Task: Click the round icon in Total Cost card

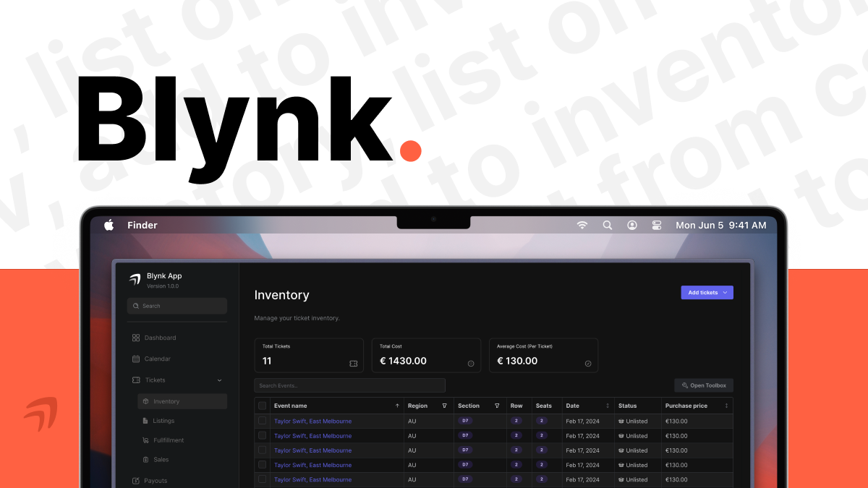Action: pyautogui.click(x=471, y=364)
